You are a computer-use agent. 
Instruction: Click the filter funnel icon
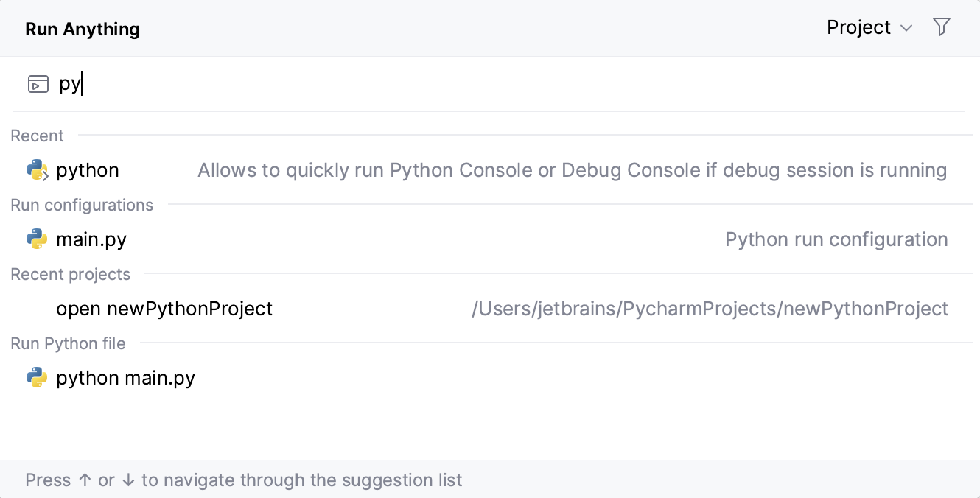(941, 27)
